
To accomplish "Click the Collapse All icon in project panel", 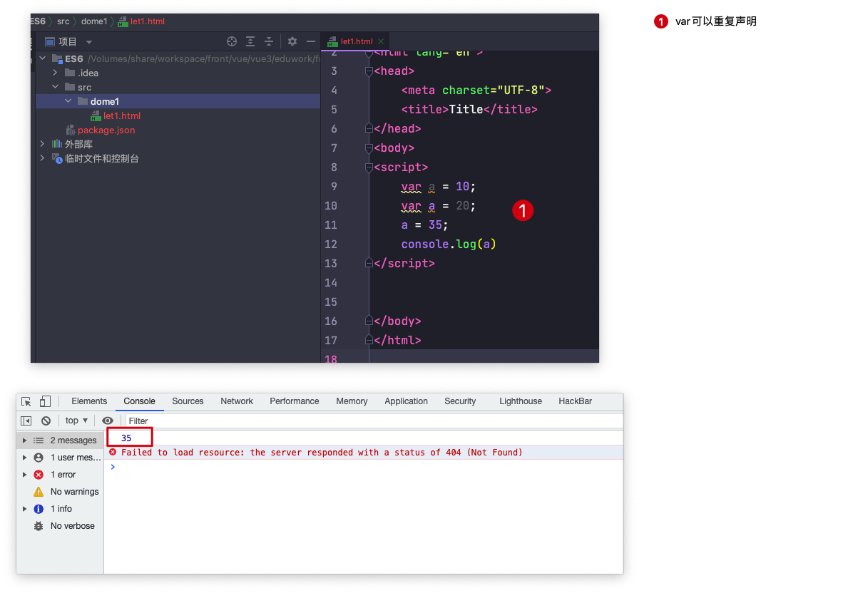I will pos(269,41).
